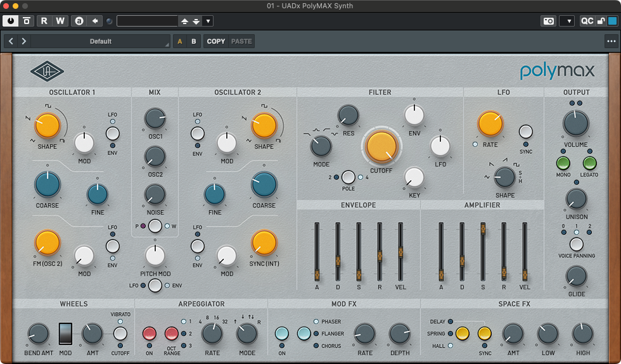Viewport: 621px width, 364px height.
Task: Click the BEND AMT knob
Action: 39,334
